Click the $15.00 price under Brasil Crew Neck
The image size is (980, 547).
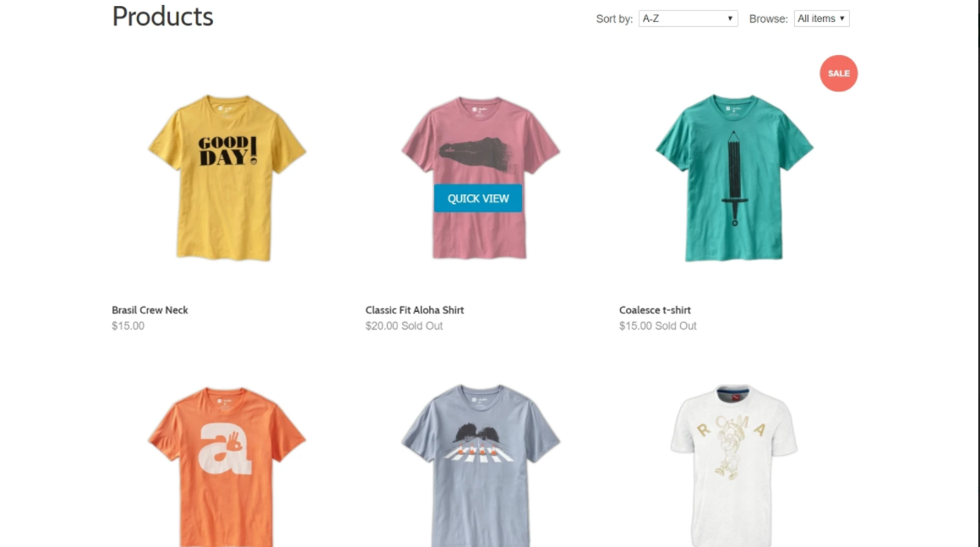point(128,325)
